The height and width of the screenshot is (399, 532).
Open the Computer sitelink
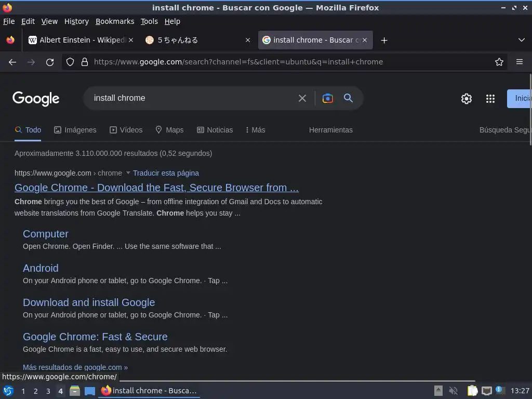pos(46,234)
